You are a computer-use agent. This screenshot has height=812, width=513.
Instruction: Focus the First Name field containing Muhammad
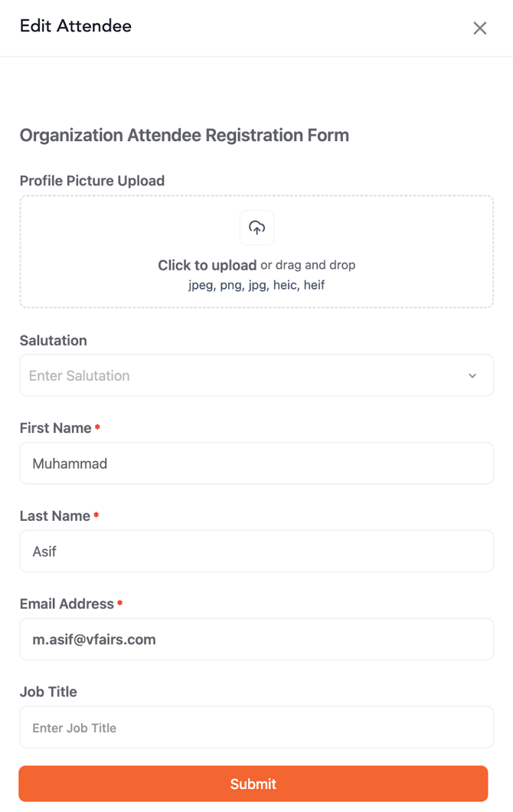click(x=256, y=463)
